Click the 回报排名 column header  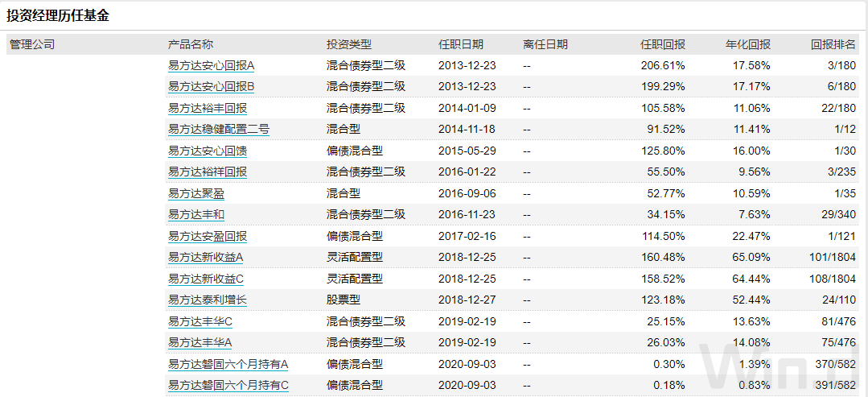pyautogui.click(x=833, y=44)
